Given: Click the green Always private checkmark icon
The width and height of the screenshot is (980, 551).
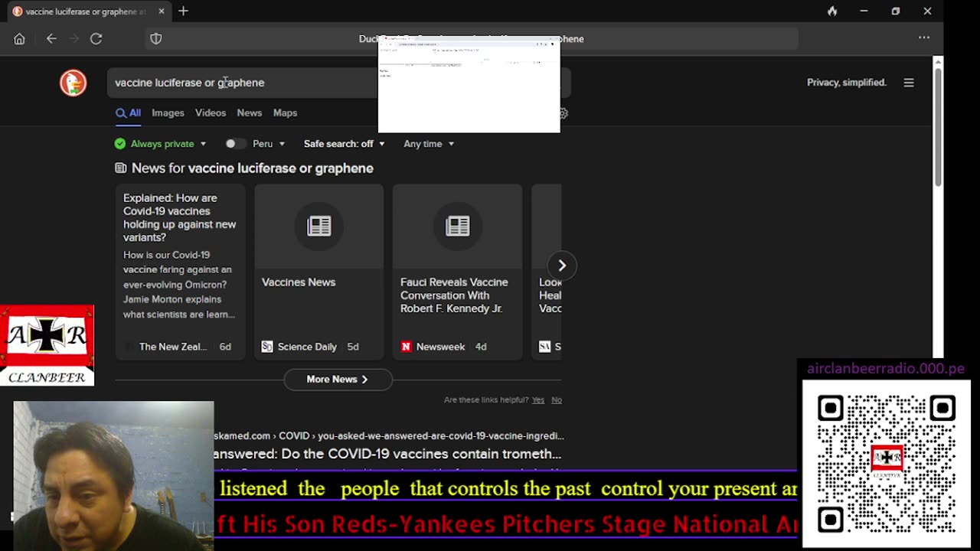Looking at the screenshot, I should [x=120, y=144].
